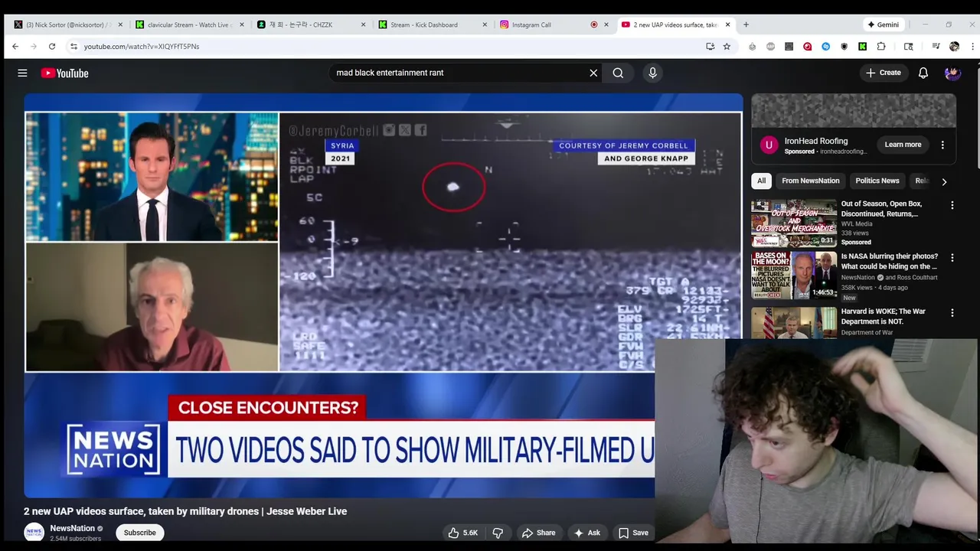Image resolution: width=980 pixels, height=551 pixels.
Task: Open the Harvard is WOKE thumbnail
Action: point(794,322)
